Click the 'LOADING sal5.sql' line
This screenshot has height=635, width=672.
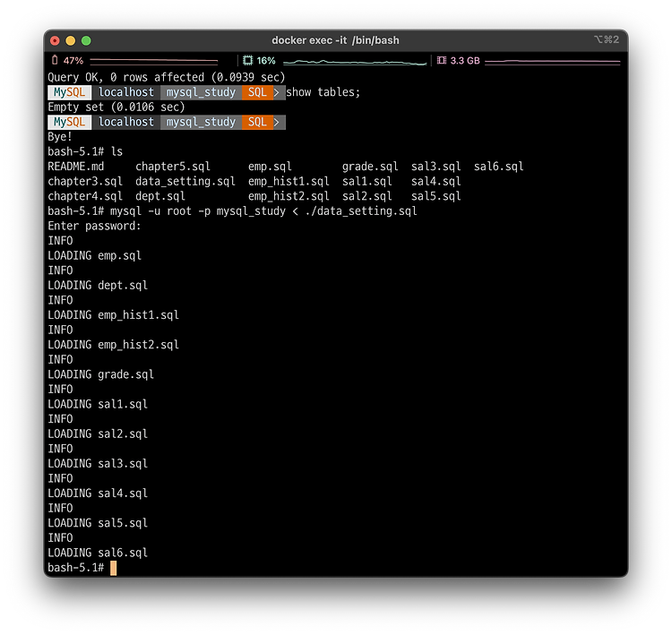pyautogui.click(x=98, y=523)
